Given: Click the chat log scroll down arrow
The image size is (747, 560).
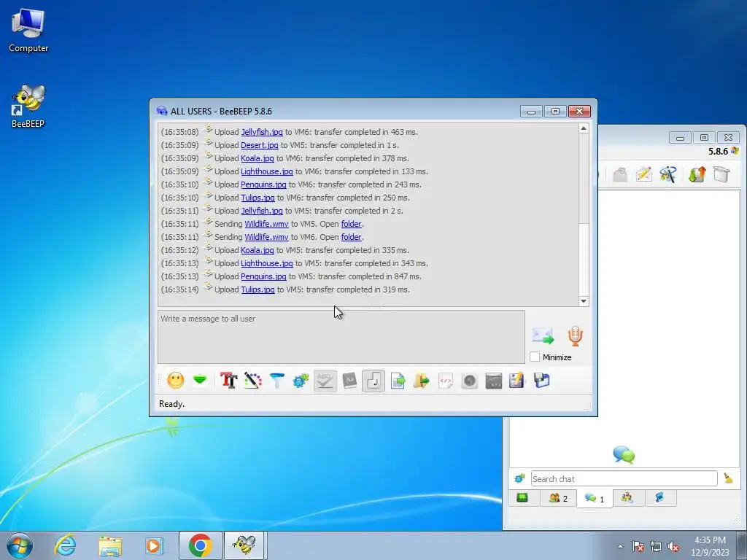Looking at the screenshot, I should (584, 301).
